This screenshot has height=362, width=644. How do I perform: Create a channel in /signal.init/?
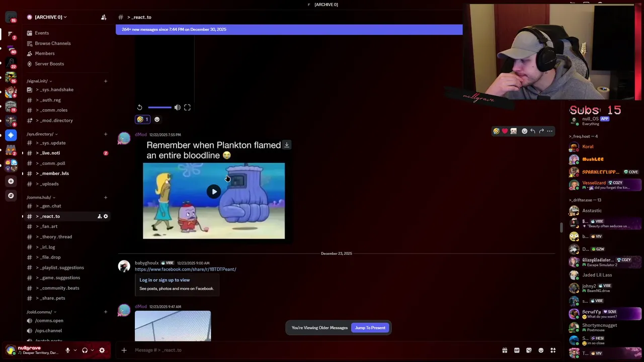(x=106, y=81)
